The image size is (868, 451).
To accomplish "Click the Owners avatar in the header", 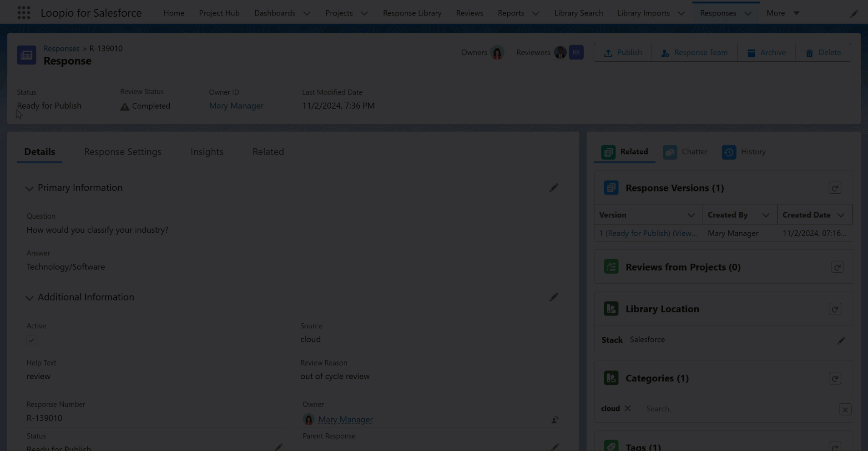I will pos(497,53).
